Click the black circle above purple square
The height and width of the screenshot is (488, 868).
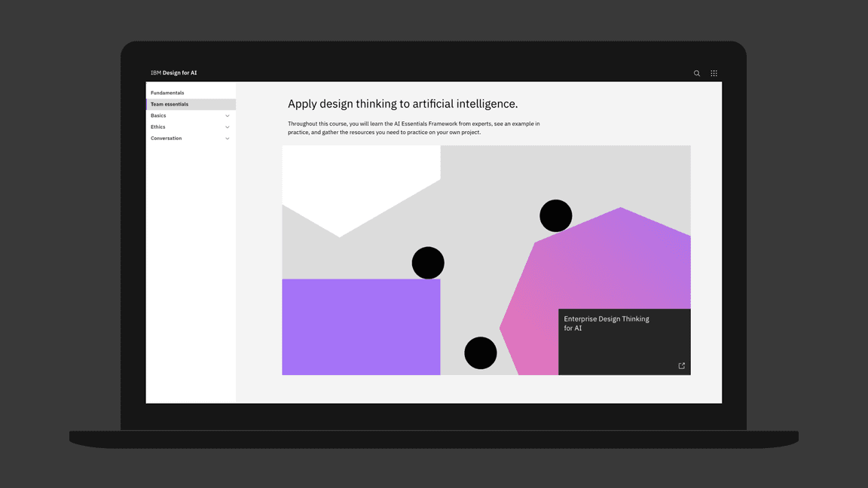[428, 263]
